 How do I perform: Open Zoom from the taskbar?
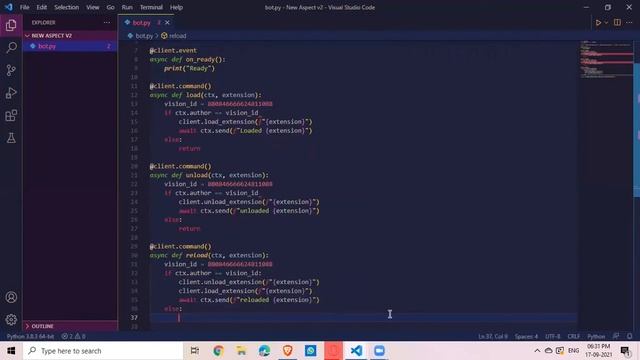379,351
